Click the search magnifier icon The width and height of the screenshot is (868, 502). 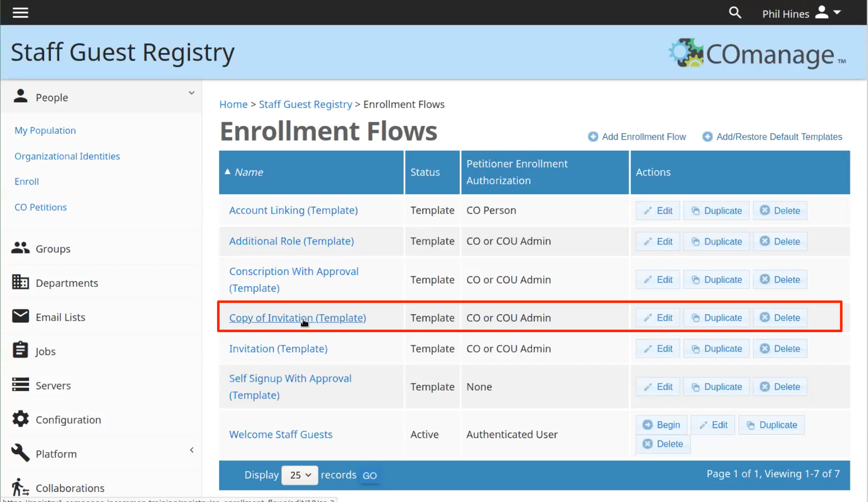pos(735,13)
